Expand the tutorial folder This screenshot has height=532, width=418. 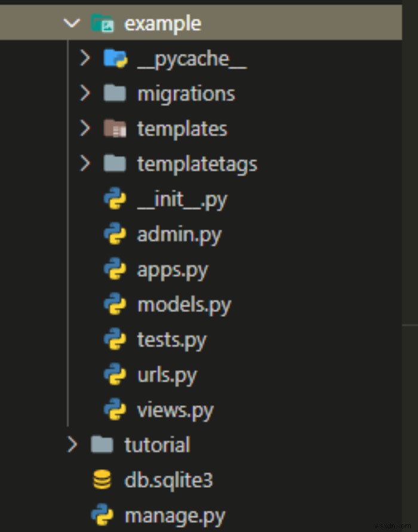click(x=72, y=444)
